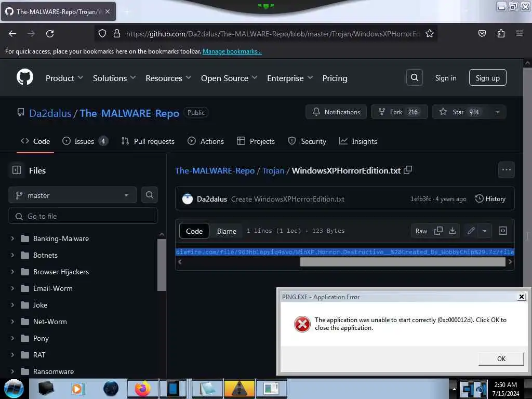The height and width of the screenshot is (399, 532).
Task: Show hidden system tray icons arrow
Action: point(454,389)
